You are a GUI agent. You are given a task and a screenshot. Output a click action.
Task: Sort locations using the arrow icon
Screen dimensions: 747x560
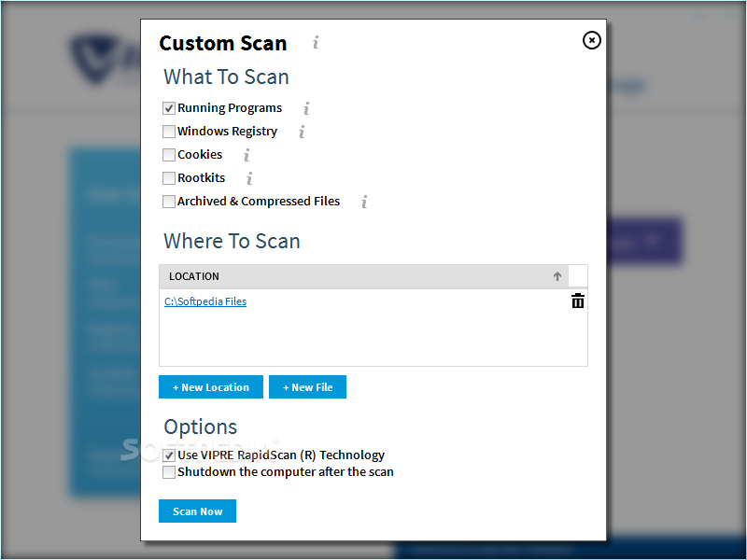tap(557, 276)
